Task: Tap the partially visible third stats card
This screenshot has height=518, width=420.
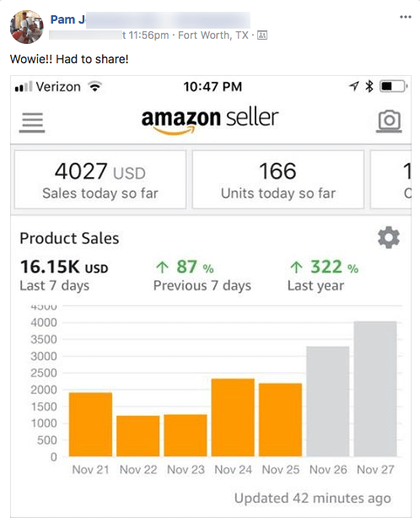Action: point(391,180)
